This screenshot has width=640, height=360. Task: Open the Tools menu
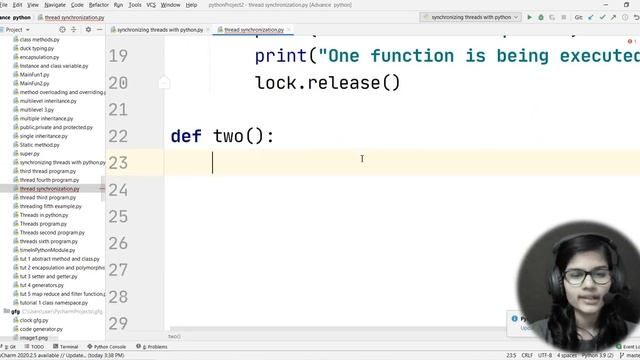[x=135, y=5]
